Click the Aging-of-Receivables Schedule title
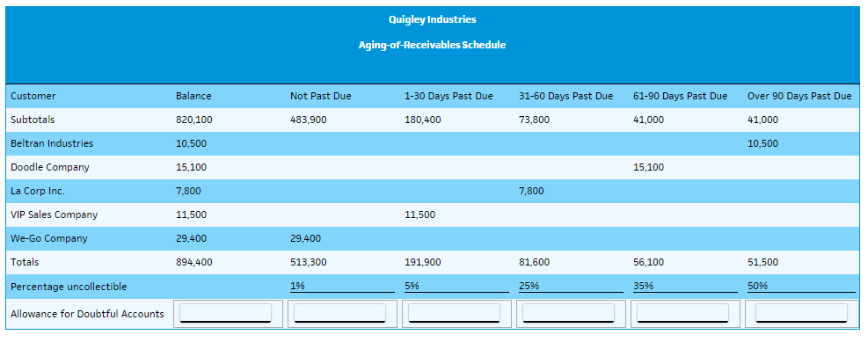This screenshot has height=342, width=868. coord(432,45)
